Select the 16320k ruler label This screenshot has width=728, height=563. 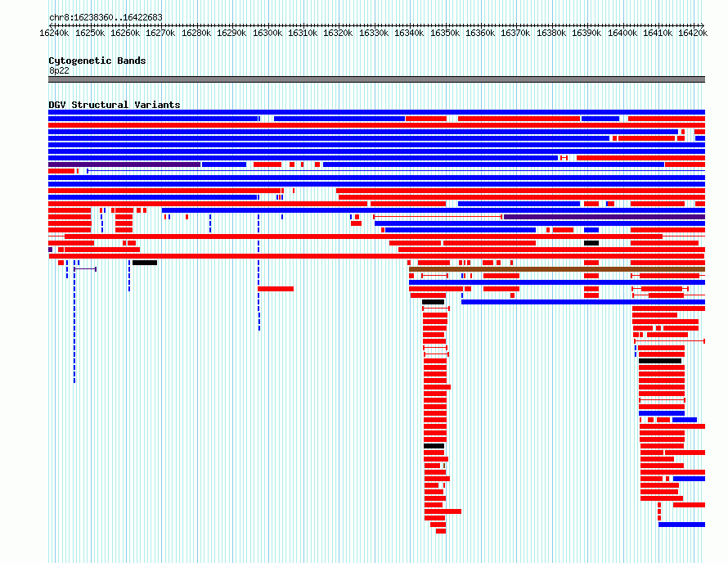click(338, 33)
